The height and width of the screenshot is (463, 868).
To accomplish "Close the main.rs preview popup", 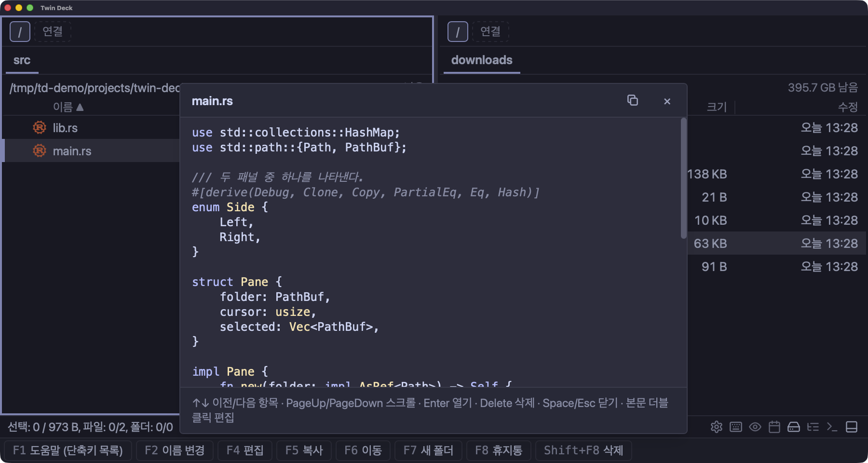I will tap(667, 101).
